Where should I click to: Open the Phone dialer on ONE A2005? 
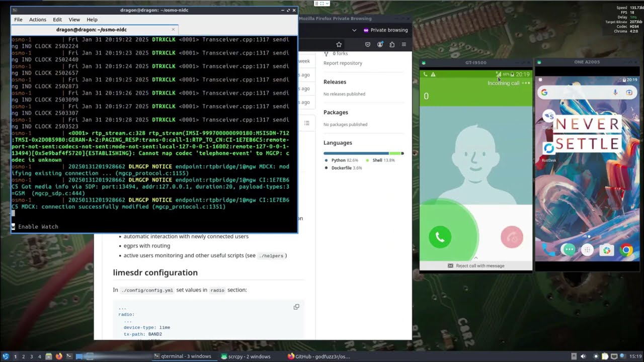(x=548, y=250)
